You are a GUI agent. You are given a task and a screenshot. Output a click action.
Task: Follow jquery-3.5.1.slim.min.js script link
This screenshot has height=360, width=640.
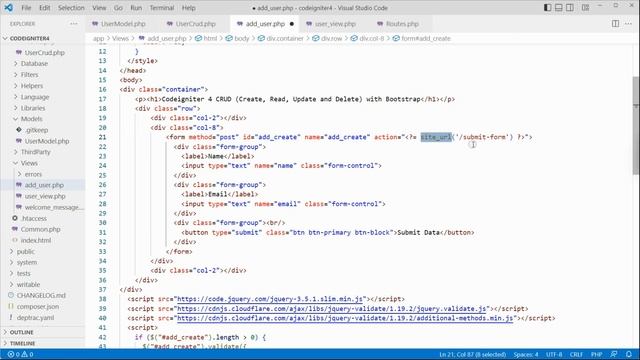coord(270,299)
